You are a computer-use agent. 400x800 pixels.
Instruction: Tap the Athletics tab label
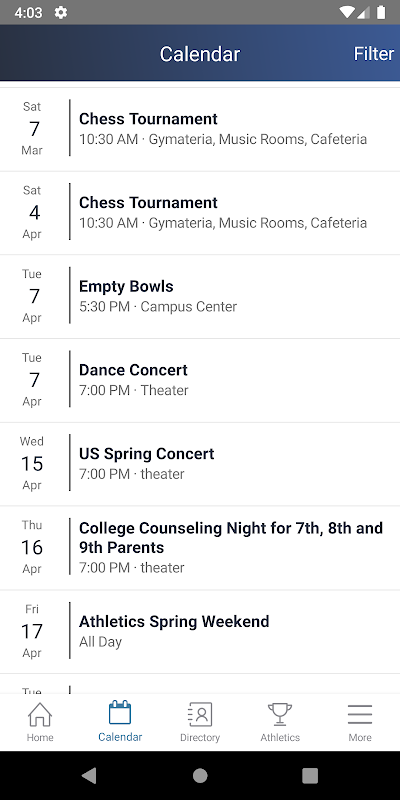[280, 737]
